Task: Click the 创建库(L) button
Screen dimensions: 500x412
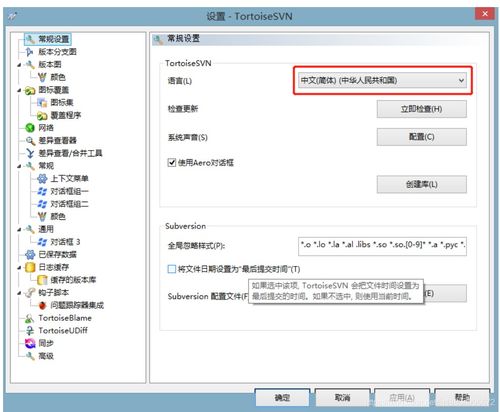Action: coord(422,184)
